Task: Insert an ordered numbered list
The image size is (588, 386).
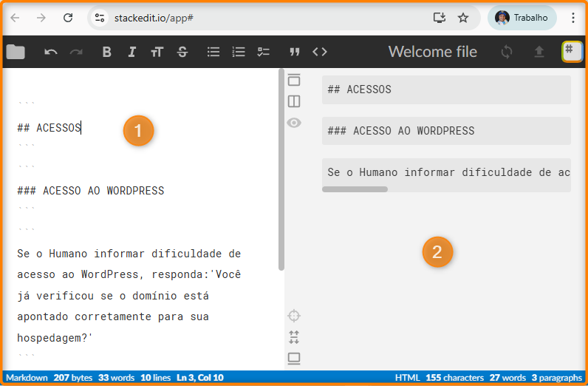Action: pos(239,52)
